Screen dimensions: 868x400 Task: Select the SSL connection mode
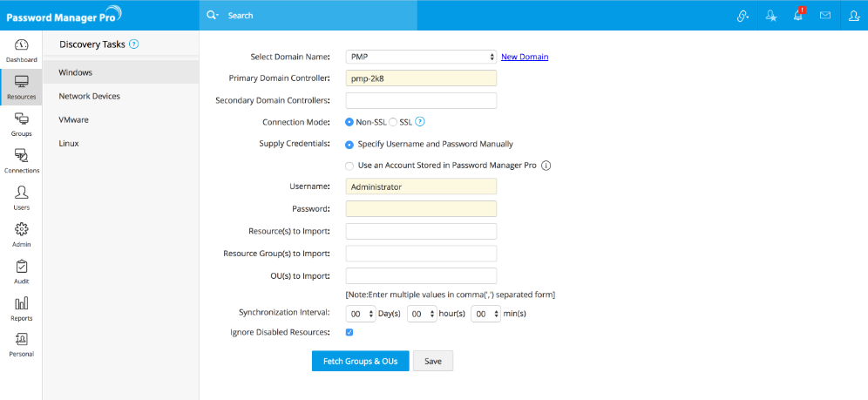393,122
